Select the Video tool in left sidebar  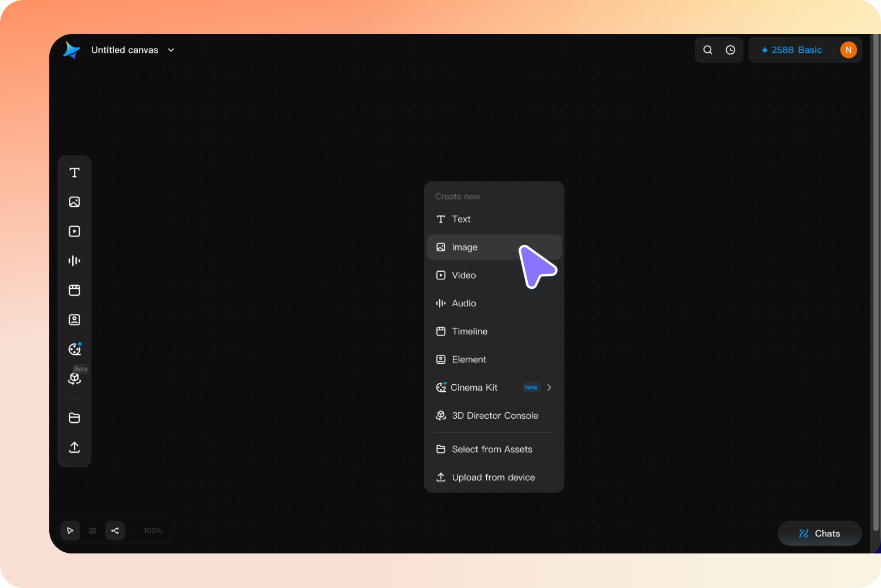point(74,231)
